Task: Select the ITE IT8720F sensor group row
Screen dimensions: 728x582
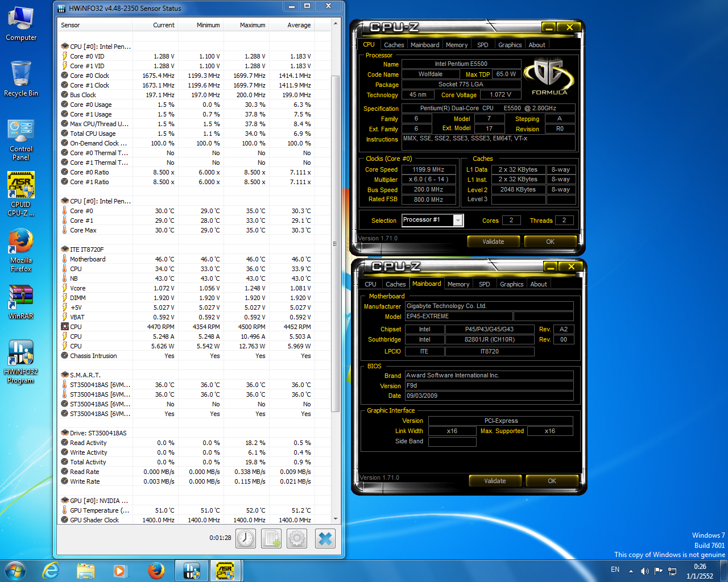Action: coord(193,250)
